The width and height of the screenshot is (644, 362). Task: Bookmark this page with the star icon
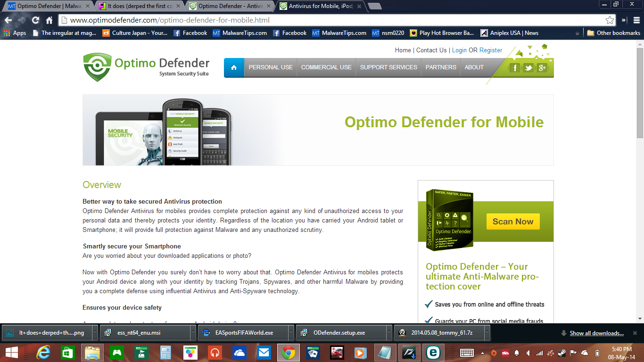point(610,20)
